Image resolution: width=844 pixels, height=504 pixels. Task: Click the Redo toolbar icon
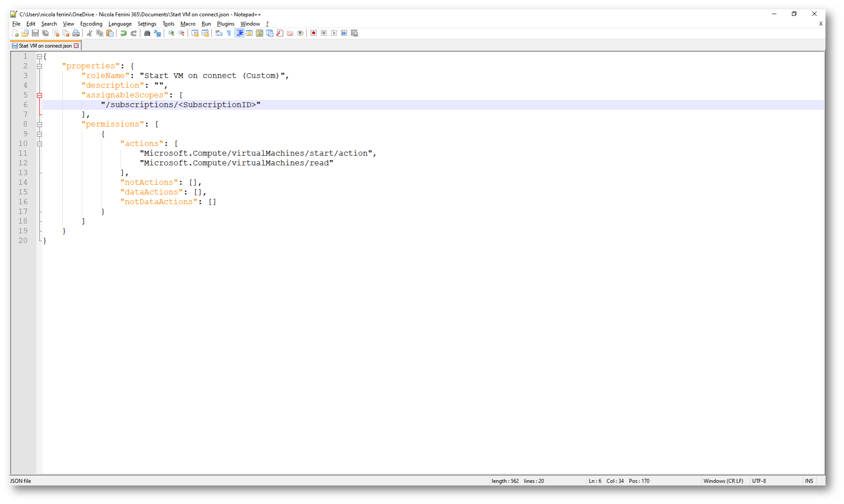click(134, 34)
